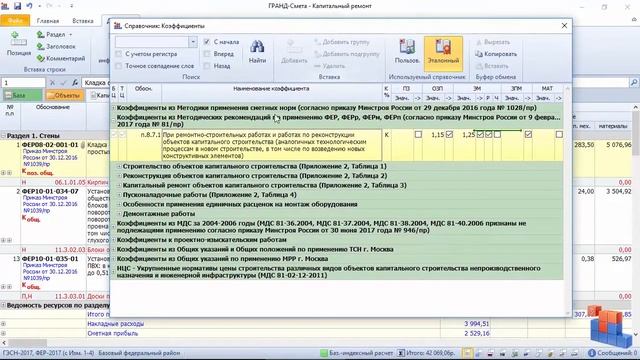Click Комментарий in the main ribbon
The height and width of the screenshot is (360, 640).
tap(60, 58)
